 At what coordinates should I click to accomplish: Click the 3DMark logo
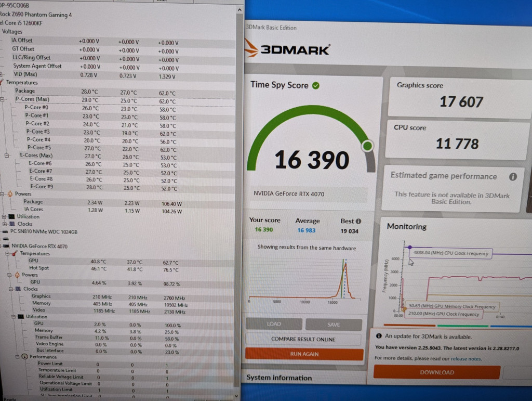point(287,49)
